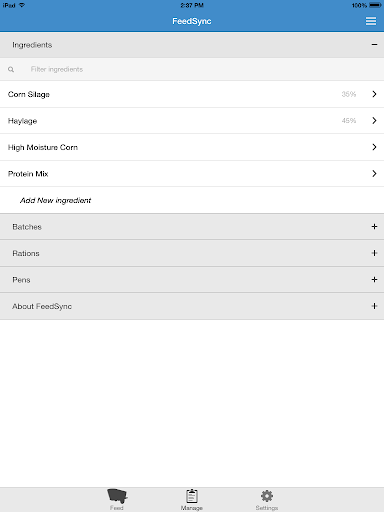384x512 pixels.
Task: Open Protein Mix chevron arrow
Action: 374,173
